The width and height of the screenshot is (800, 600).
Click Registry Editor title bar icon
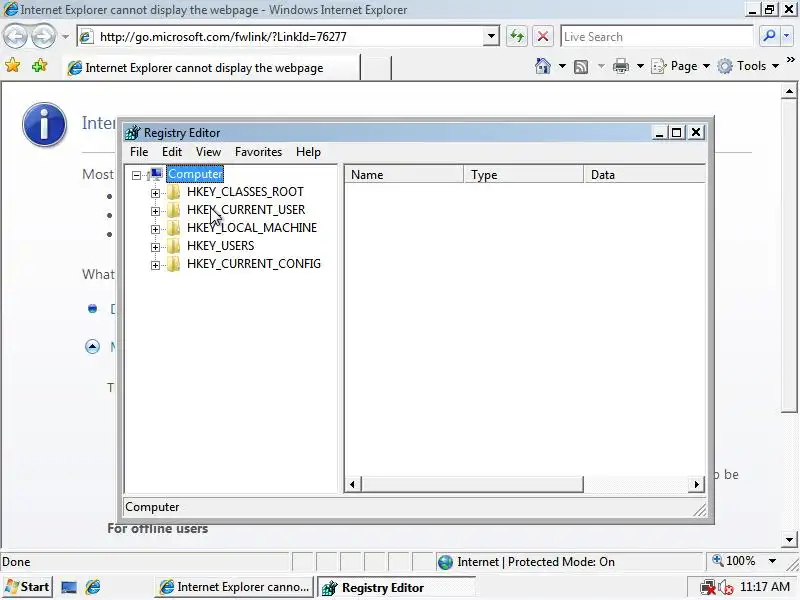point(133,133)
